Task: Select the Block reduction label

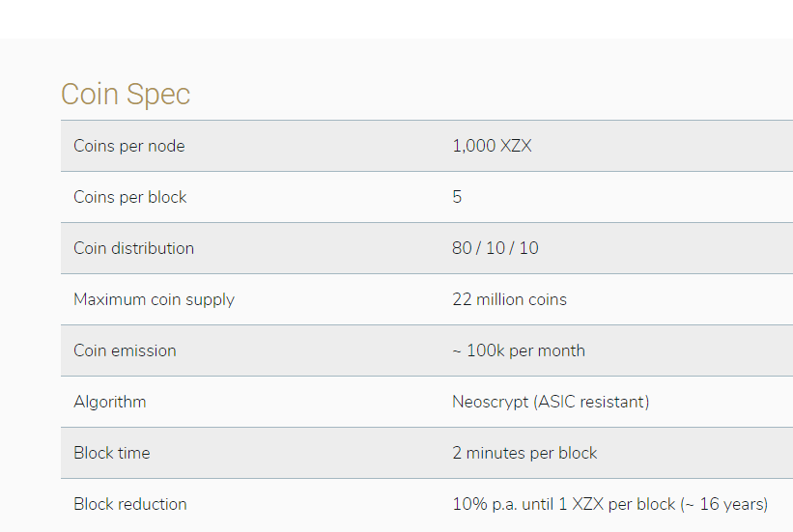Action: point(129,504)
